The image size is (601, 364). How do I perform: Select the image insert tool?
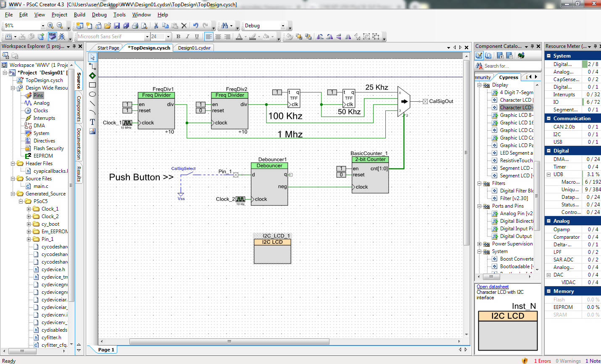coord(92,131)
